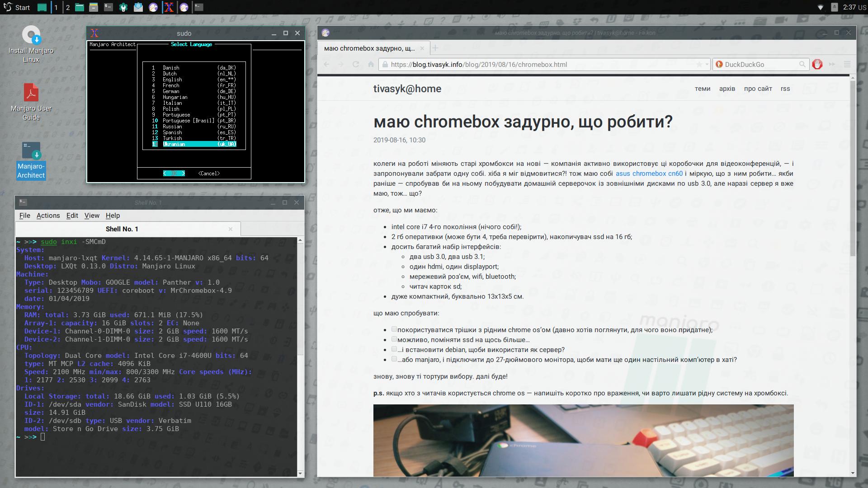Screen dimensions: 868x488
Task: Open the 'архів' blog navigation link
Action: (727, 89)
